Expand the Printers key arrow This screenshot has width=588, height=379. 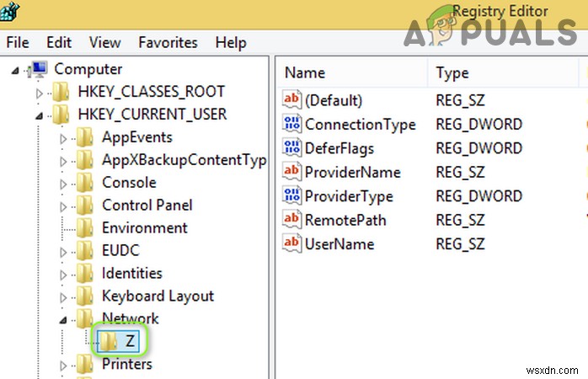coord(63,366)
